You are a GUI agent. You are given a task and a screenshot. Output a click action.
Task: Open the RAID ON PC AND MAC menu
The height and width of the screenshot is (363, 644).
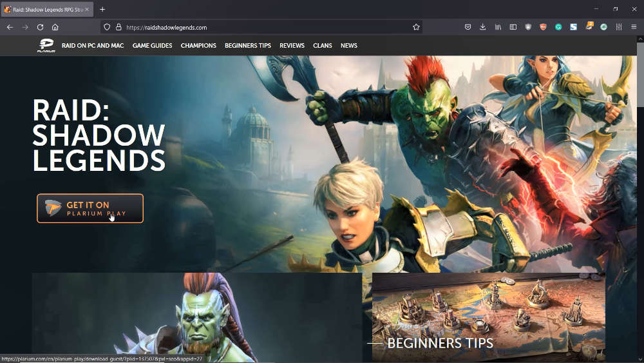pyautogui.click(x=92, y=46)
